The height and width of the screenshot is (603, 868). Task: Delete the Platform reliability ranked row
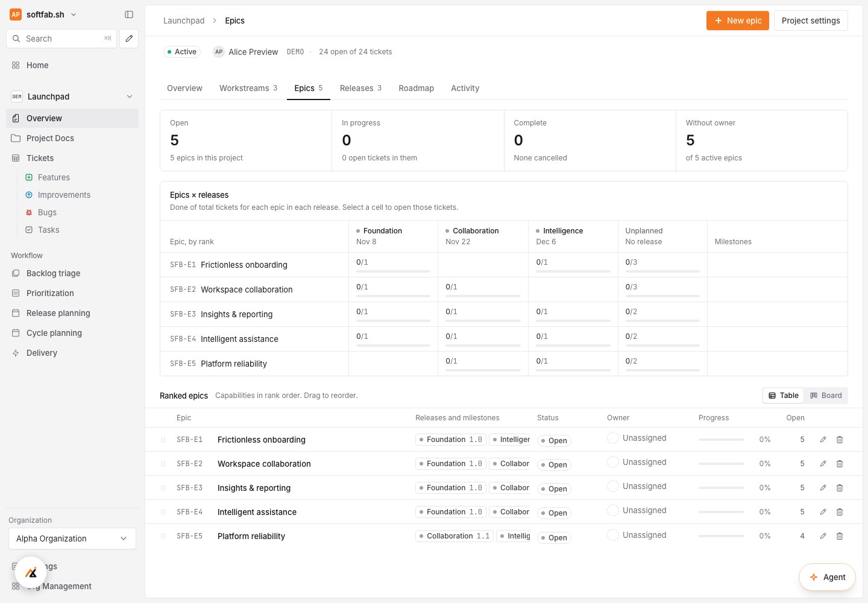(840, 536)
